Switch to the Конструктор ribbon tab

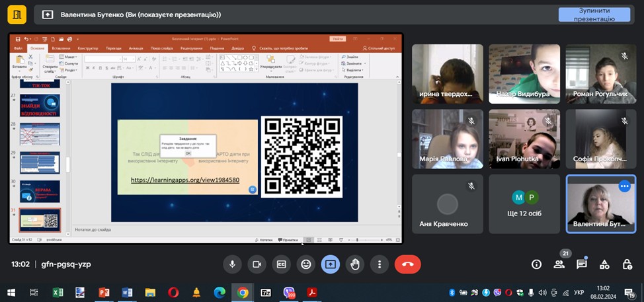tap(87, 48)
